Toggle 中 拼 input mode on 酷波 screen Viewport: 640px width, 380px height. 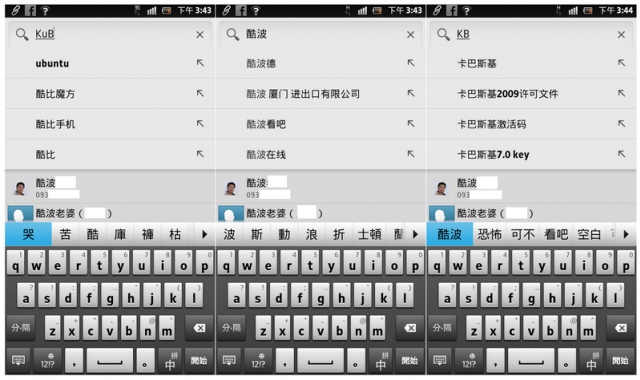pos(381,360)
